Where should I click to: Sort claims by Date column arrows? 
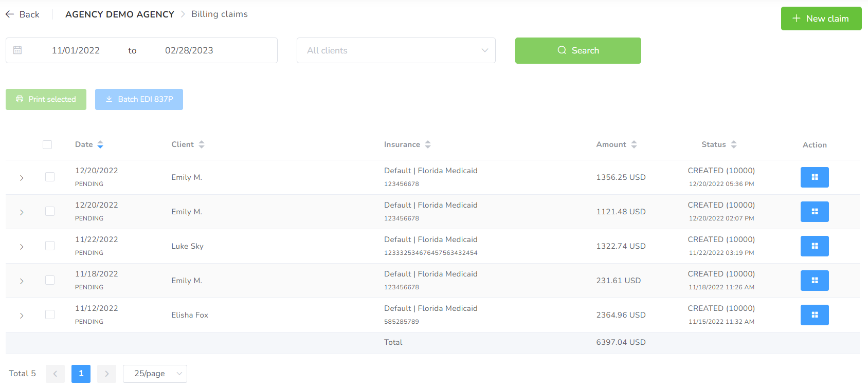point(100,145)
